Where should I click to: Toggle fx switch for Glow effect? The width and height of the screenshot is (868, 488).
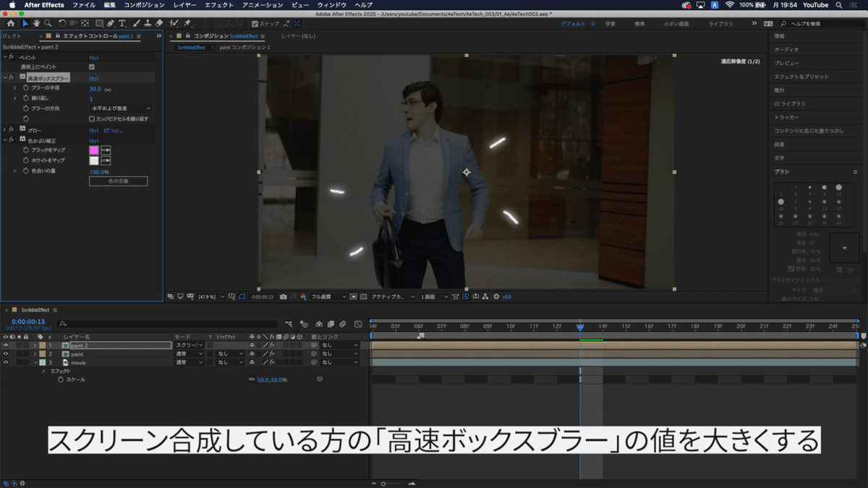click(12, 129)
